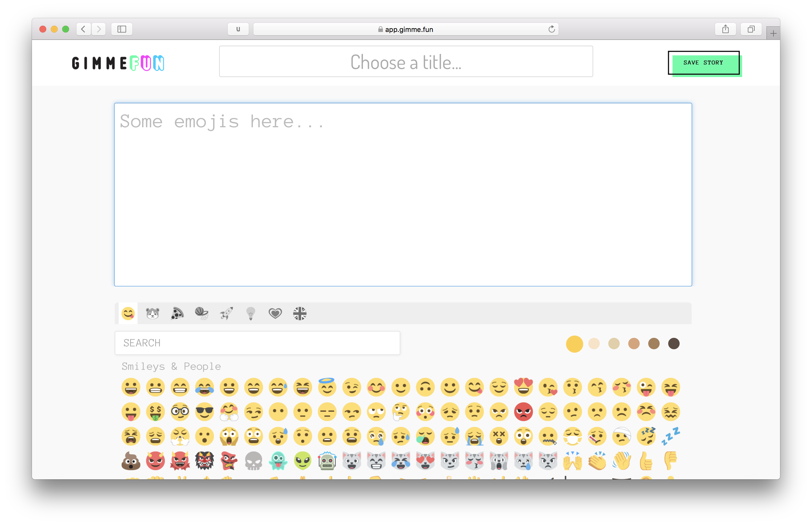Viewport: 812px width, 525px height.
Task: Add the heart-eyes smiley emoji
Action: tap(523, 387)
